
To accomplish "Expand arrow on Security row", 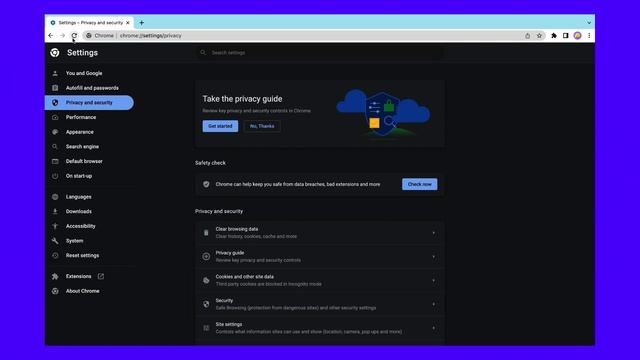I will coord(433,304).
